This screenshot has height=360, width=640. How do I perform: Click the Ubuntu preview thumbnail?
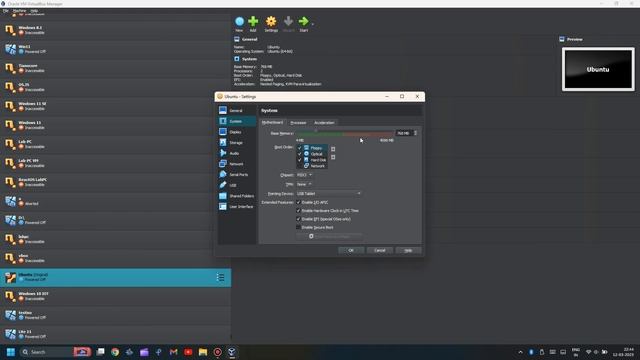[598, 69]
